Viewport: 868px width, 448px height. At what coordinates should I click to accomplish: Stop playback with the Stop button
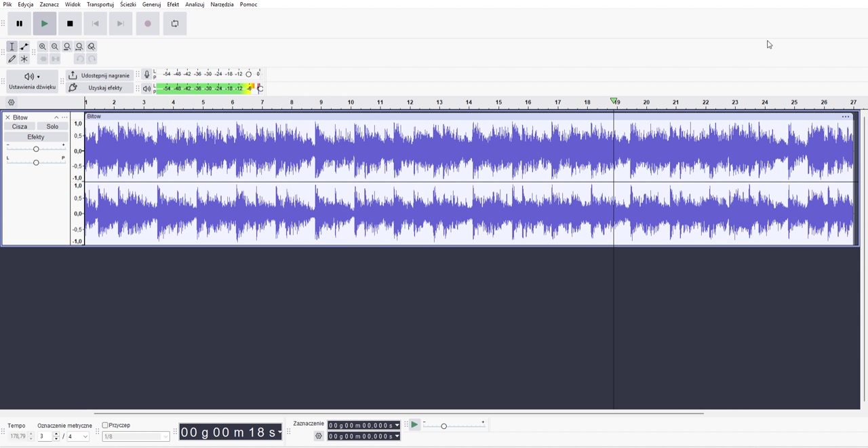click(x=70, y=24)
